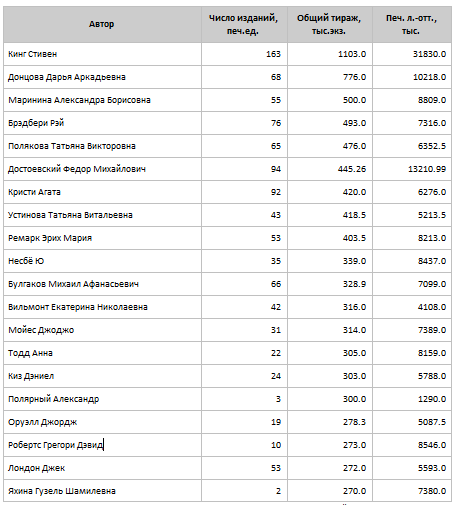
Task: Select 'Маринина Александра Борисовна' cell
Action: [102, 100]
